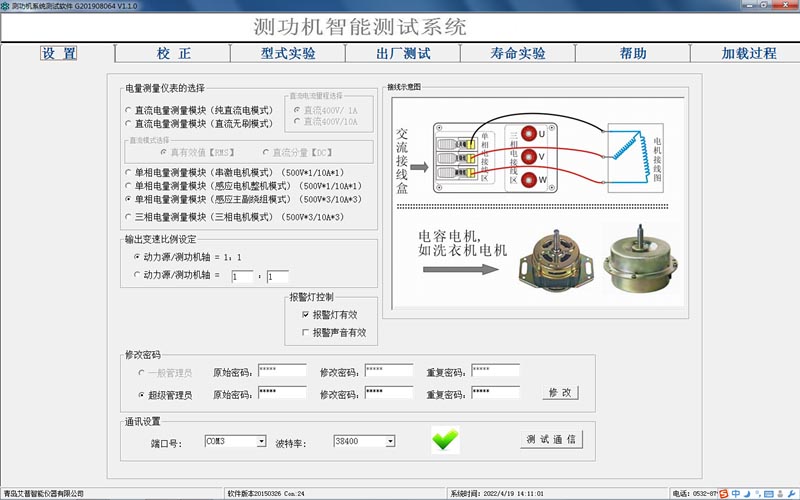Go to the 出厂测试 tab
Screen dimensions: 800x500
pyautogui.click(x=403, y=54)
